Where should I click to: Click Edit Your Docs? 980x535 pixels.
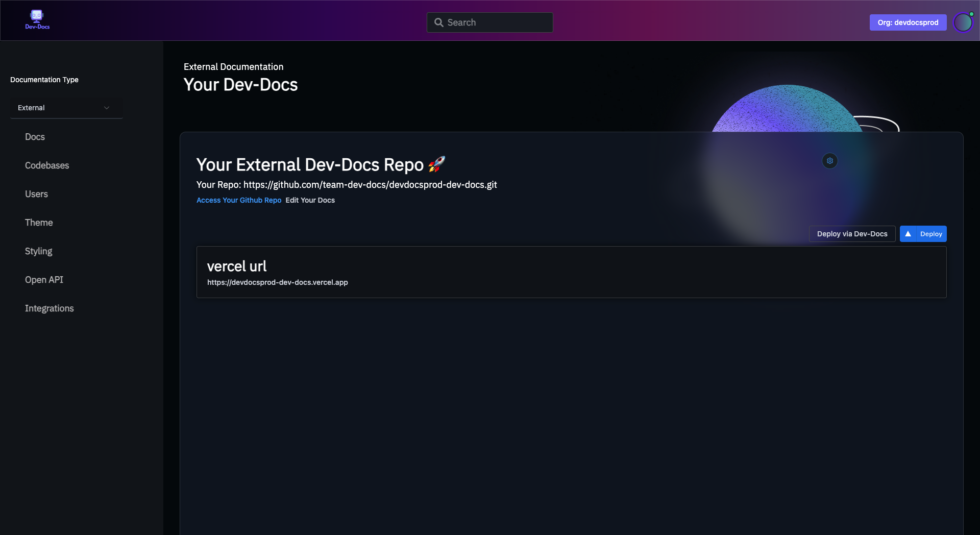tap(310, 200)
